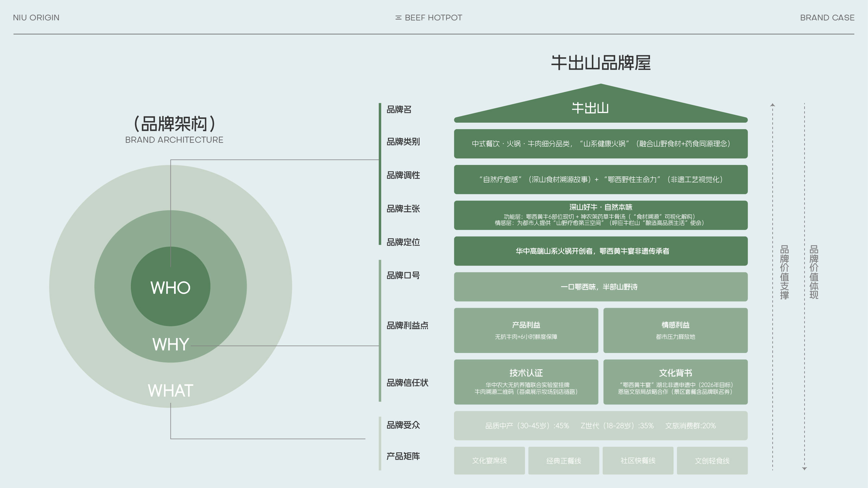Click the upward arrow above 品牌价值支撑
Screen dimensions: 868x488
point(773,105)
